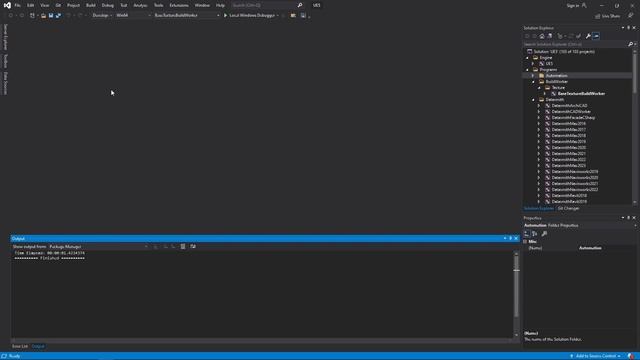640x360 pixels.
Task: Click the Properties wrench icon in Solution Explorer
Action: click(x=588, y=36)
